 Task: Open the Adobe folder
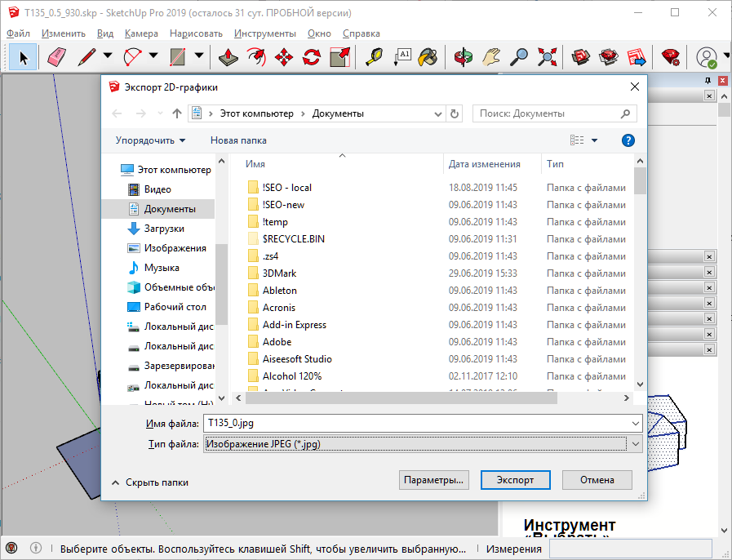coord(277,342)
